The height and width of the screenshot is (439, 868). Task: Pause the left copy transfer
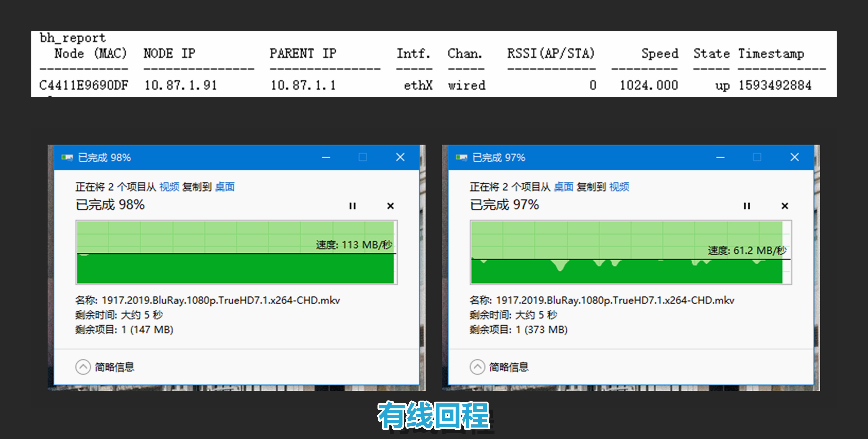(x=352, y=206)
